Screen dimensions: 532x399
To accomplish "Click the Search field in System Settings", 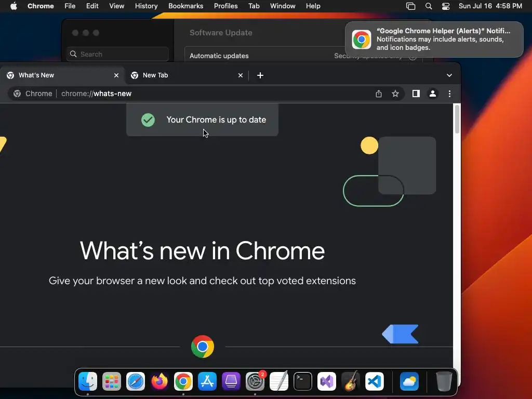I will coord(118,54).
